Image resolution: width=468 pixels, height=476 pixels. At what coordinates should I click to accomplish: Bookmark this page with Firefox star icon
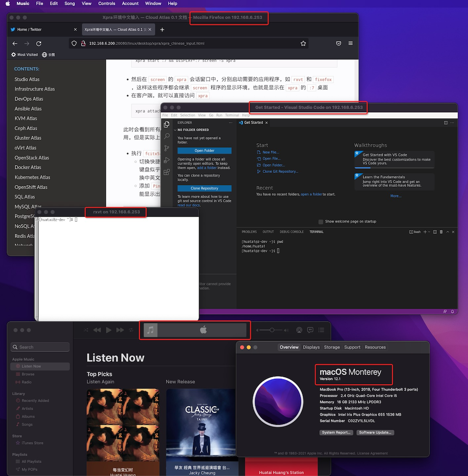tap(303, 43)
